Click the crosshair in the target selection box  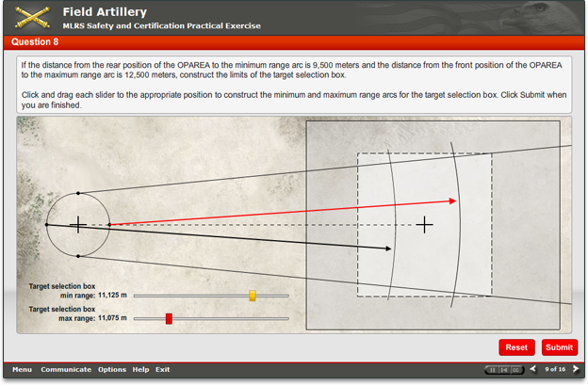pyautogui.click(x=424, y=225)
